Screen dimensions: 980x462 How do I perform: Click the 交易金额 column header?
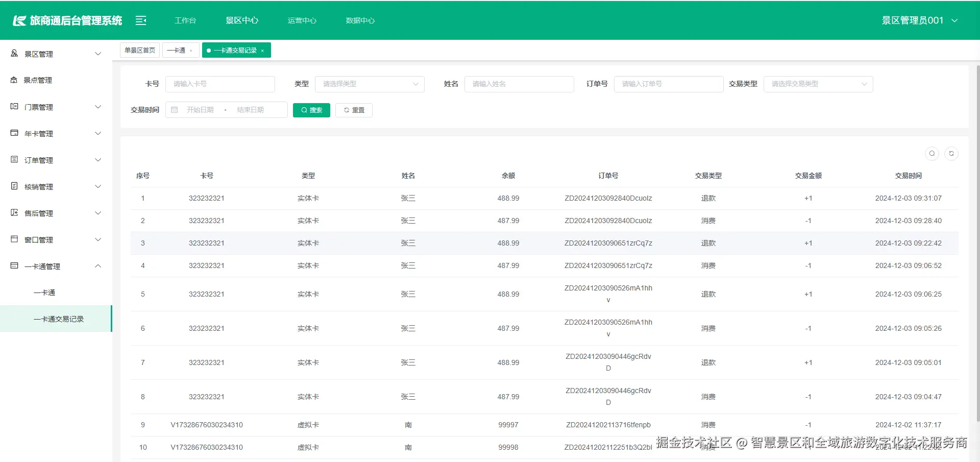click(x=808, y=176)
